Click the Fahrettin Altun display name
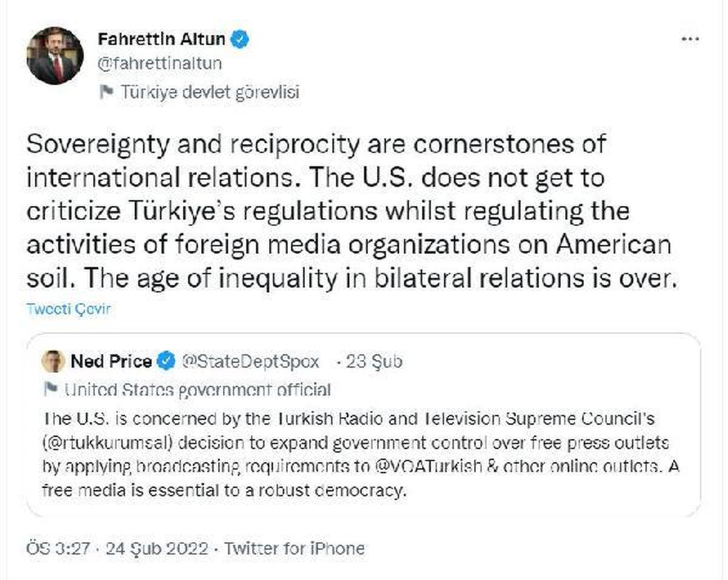Viewport: 728px width, 580px height. 162,40
